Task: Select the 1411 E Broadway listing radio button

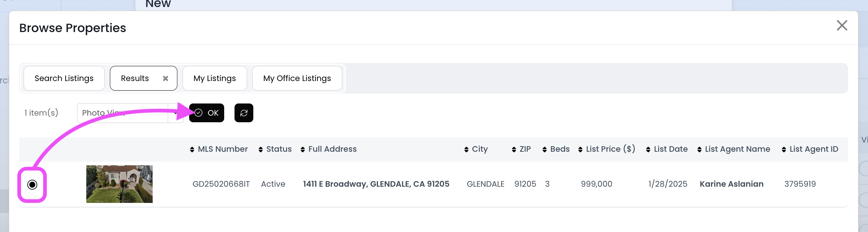Action: pyautogui.click(x=32, y=184)
